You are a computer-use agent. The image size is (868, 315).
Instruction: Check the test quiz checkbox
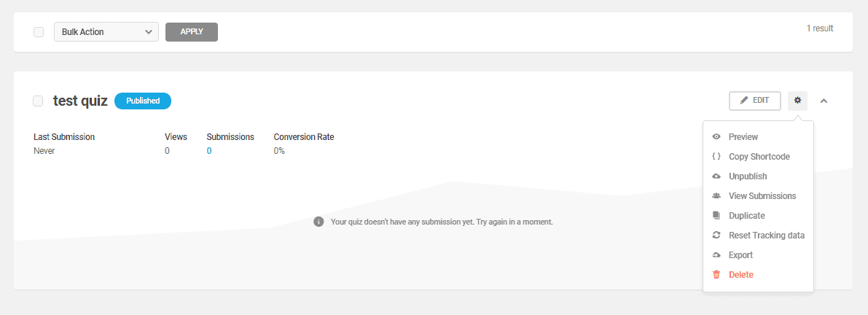coord(38,101)
